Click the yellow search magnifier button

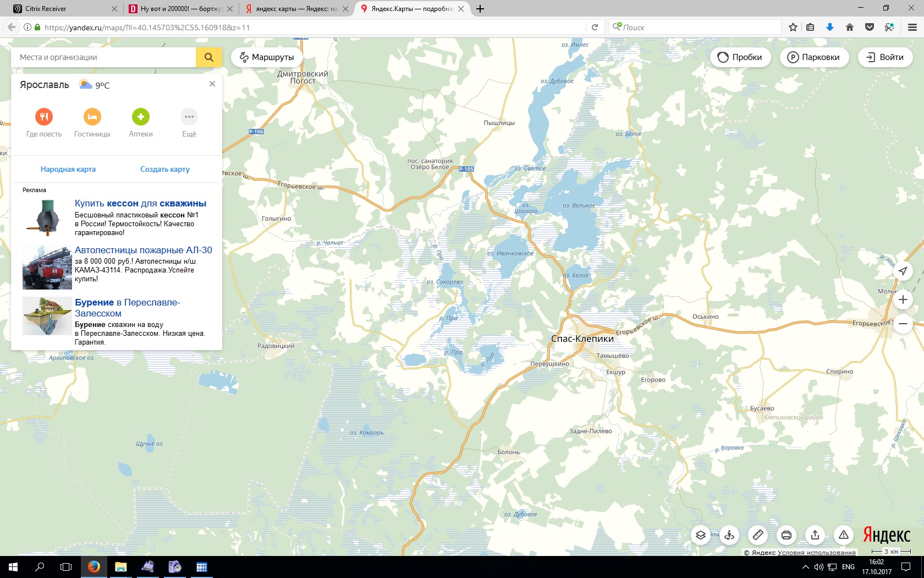[208, 57]
